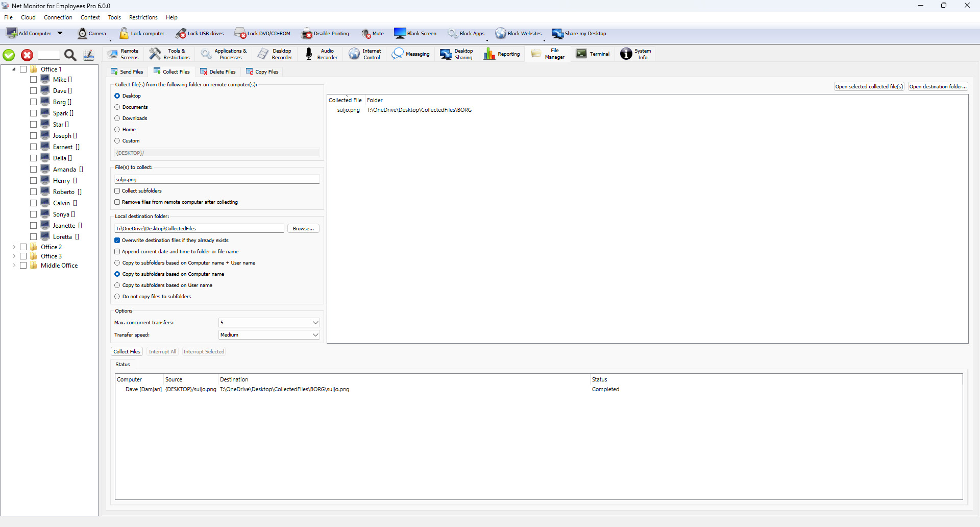Enable the Collect subfolders checkbox
The image size is (980, 527).
coord(117,191)
